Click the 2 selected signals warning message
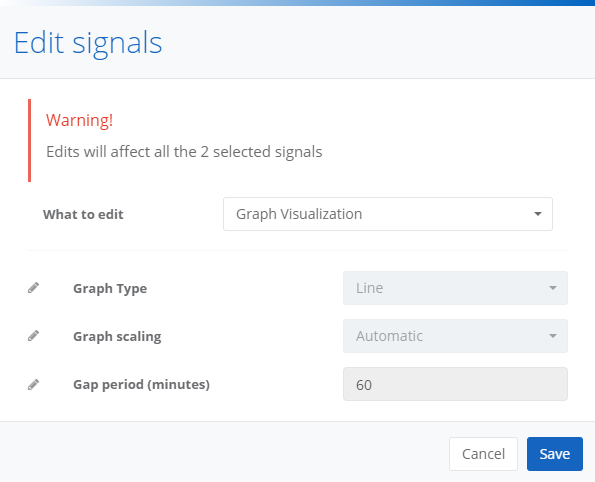595x482 pixels. coord(184,152)
